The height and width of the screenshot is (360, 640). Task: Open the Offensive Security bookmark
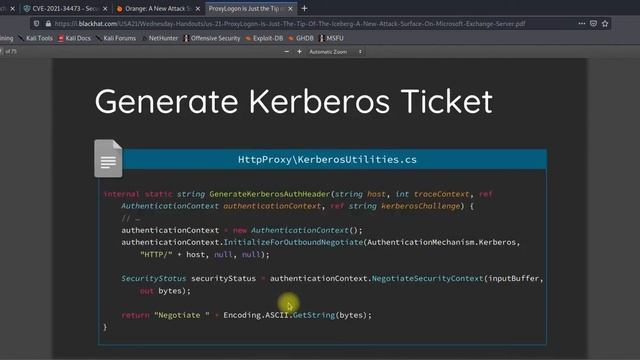tap(212, 38)
